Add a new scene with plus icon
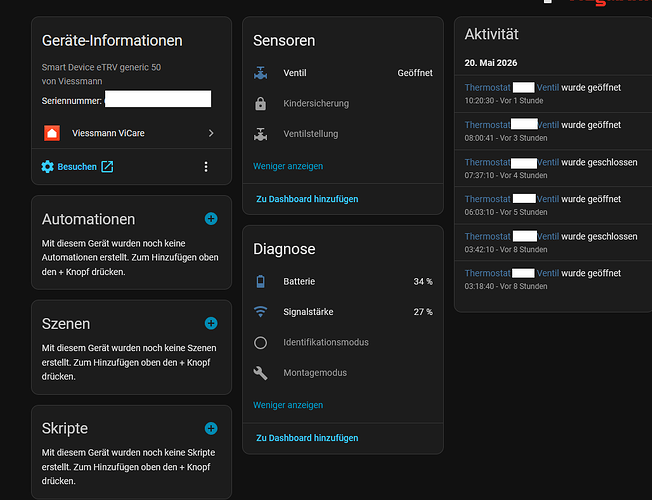 (211, 323)
